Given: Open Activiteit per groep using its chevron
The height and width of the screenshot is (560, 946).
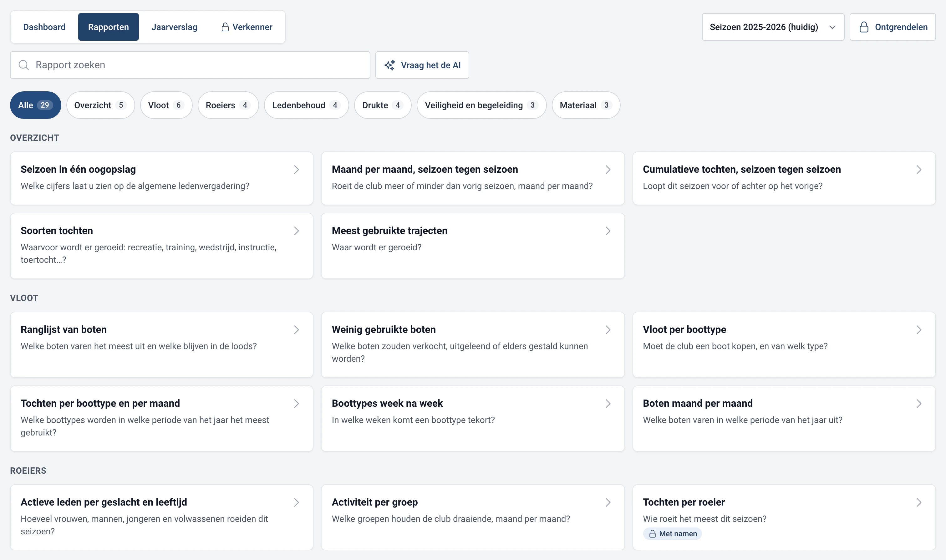Looking at the screenshot, I should (608, 502).
